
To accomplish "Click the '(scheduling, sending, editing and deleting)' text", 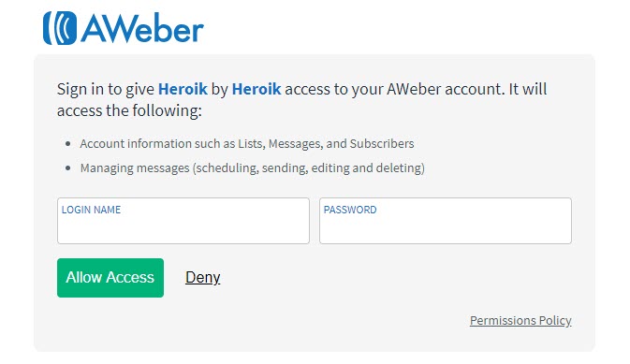I will [309, 167].
